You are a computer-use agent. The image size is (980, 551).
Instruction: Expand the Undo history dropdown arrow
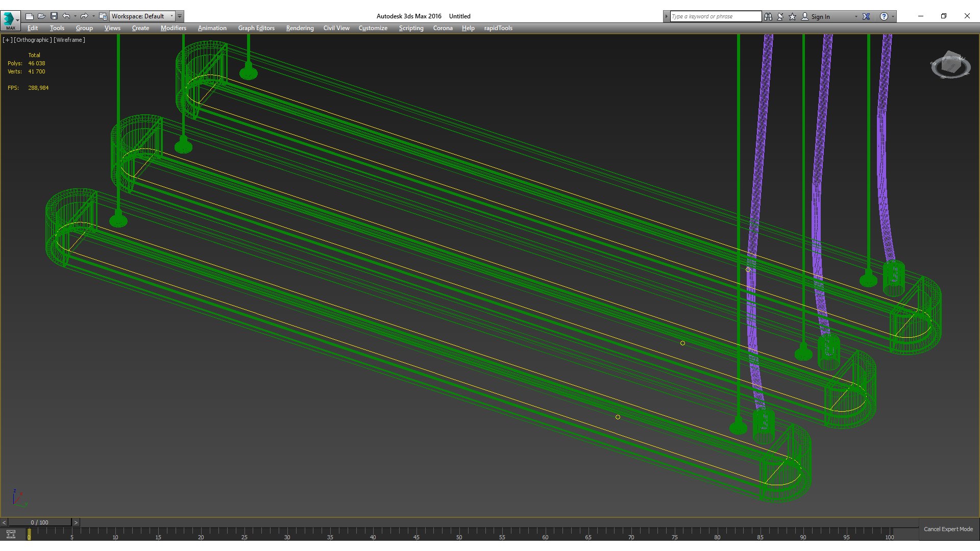point(75,16)
